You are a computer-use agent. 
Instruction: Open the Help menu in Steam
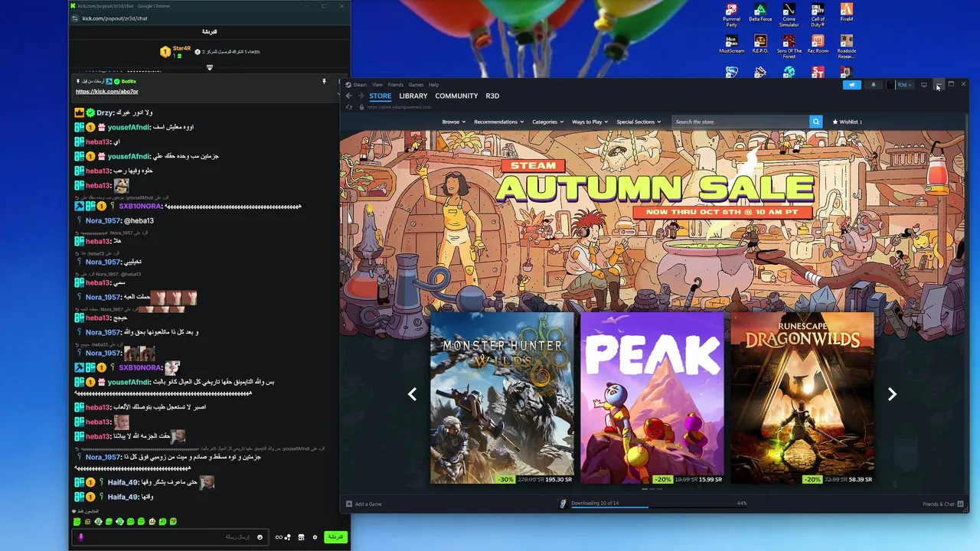[433, 85]
